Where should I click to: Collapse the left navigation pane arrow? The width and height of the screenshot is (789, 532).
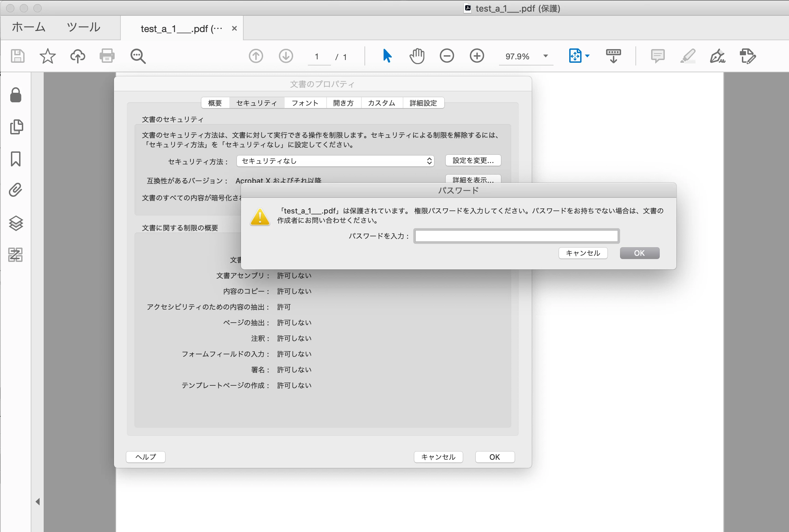[x=38, y=502]
